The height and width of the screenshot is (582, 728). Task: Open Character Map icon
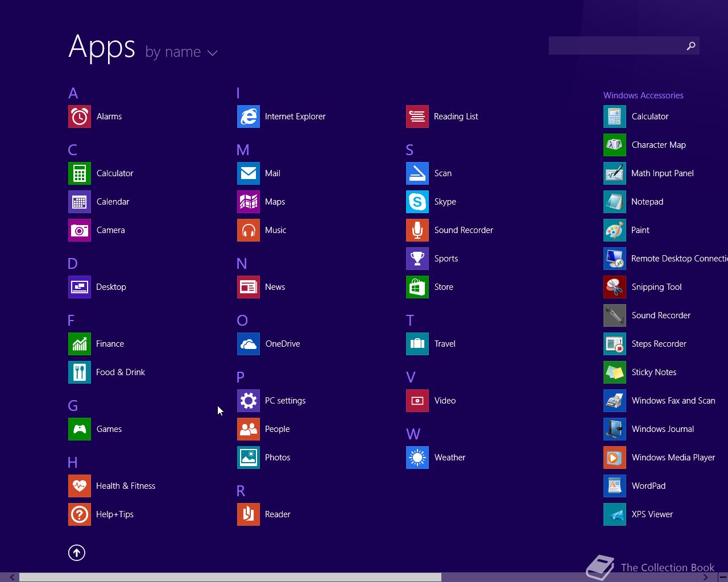point(615,145)
